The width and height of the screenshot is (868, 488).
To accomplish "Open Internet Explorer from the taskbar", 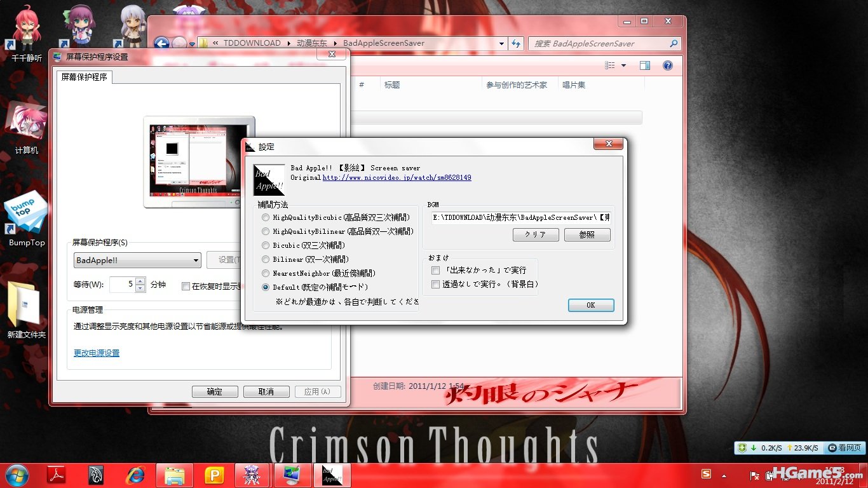I will pos(135,475).
